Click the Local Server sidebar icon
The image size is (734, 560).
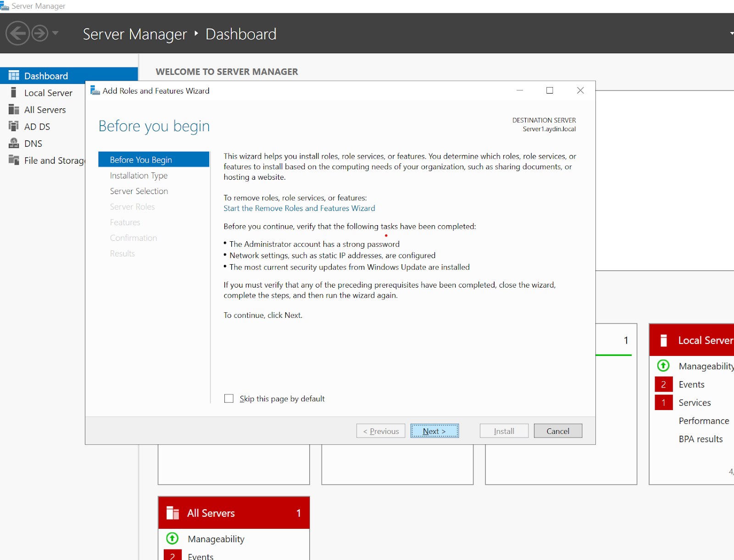pyautogui.click(x=14, y=93)
